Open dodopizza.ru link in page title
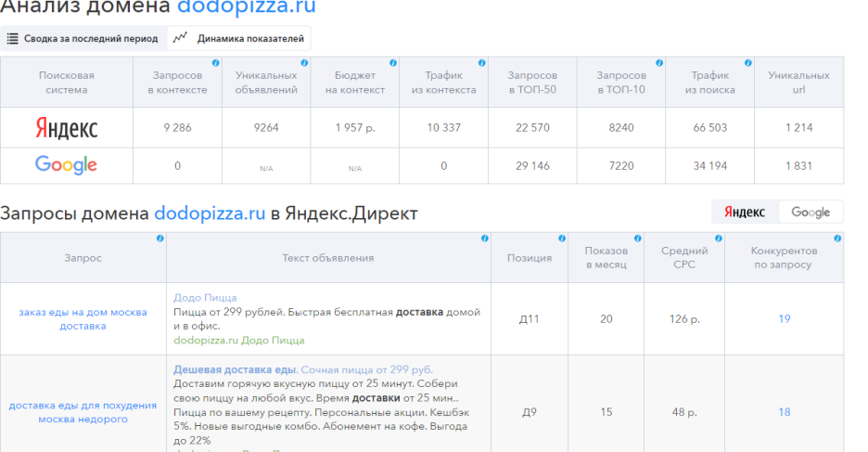 coord(247,7)
